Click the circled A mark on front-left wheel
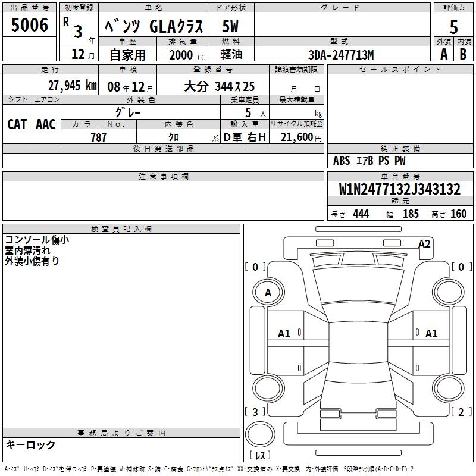 click(268, 293)
